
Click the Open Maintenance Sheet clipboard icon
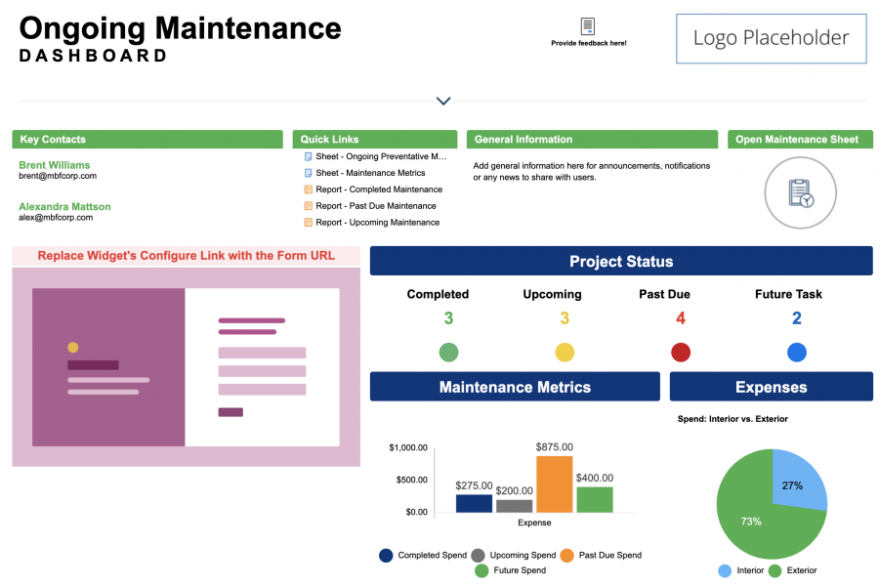(x=800, y=192)
